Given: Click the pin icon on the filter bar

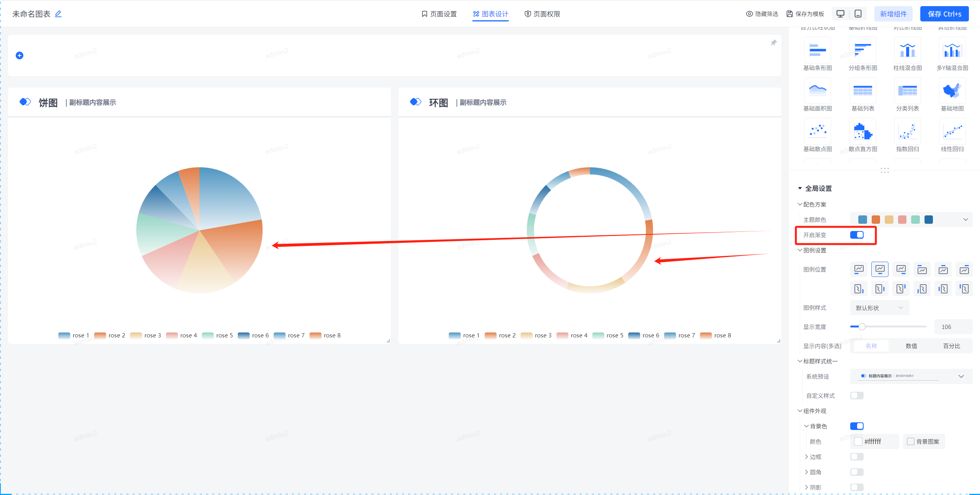Looking at the screenshot, I should pyautogui.click(x=773, y=43).
